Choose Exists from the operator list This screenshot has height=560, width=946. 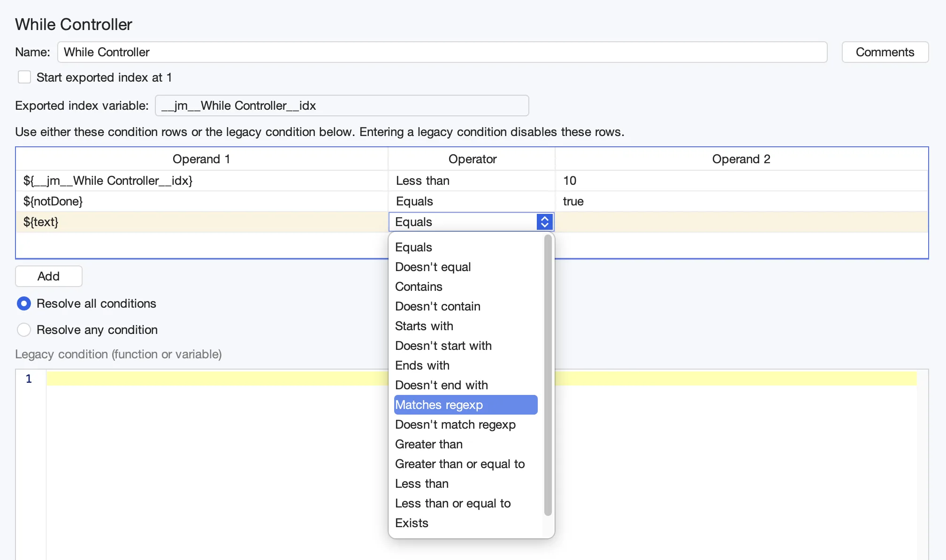pos(465,523)
